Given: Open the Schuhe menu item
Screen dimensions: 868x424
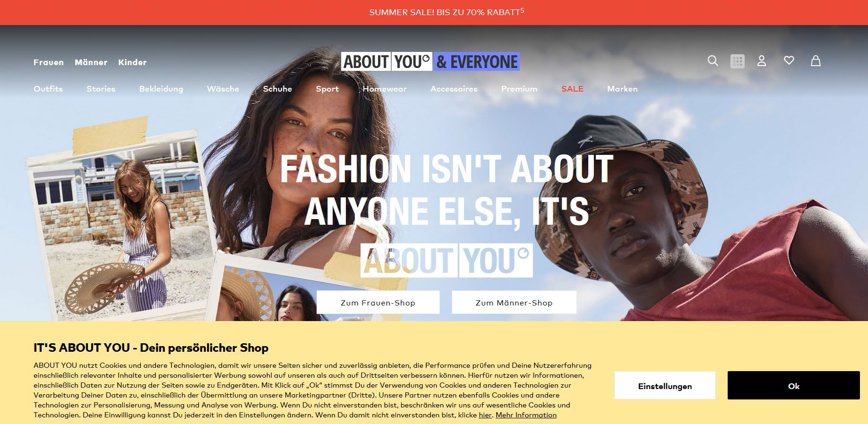Looking at the screenshot, I should (x=277, y=89).
